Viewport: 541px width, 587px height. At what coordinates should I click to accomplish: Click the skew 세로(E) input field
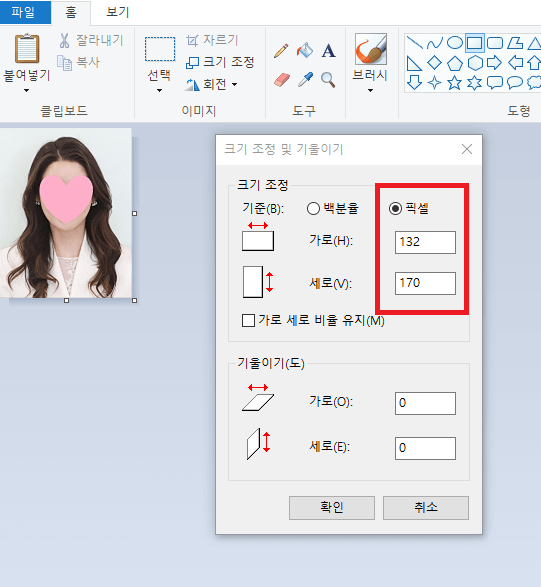coord(425,448)
